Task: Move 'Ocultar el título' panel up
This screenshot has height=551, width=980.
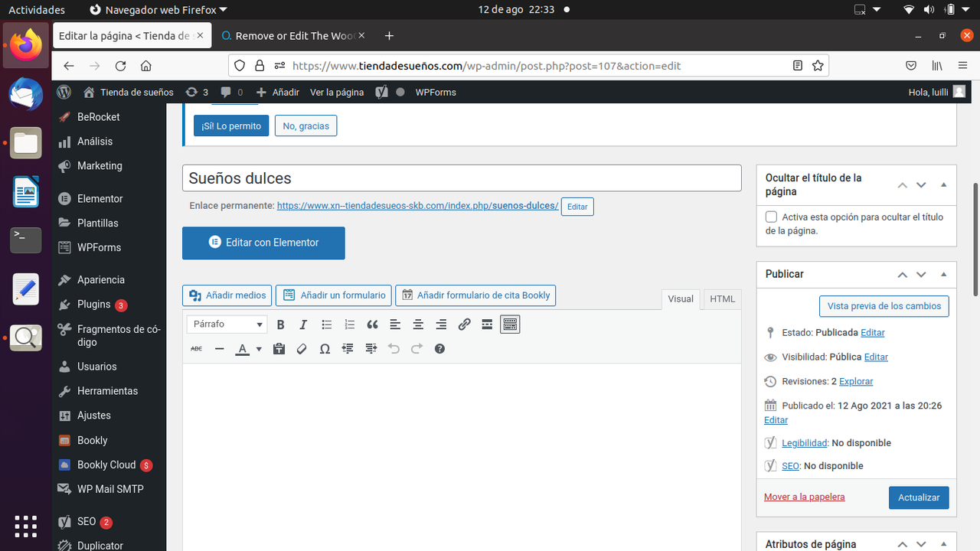Action: (x=902, y=185)
